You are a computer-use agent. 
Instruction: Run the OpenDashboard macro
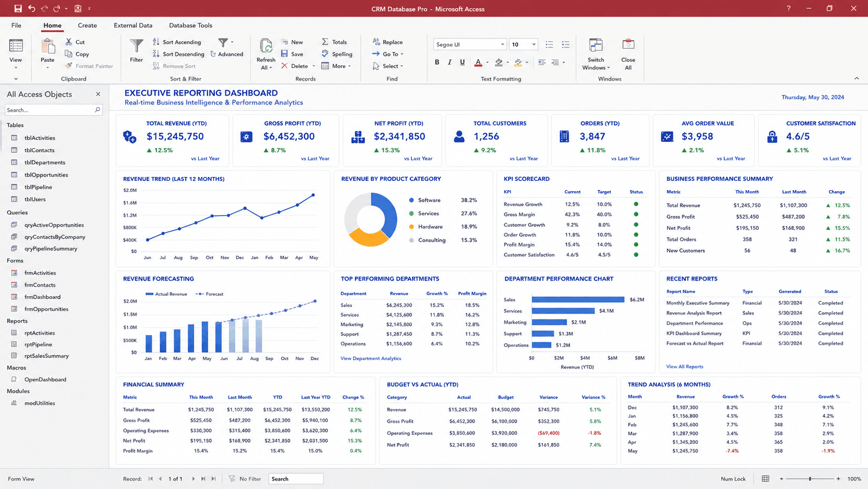click(x=45, y=379)
